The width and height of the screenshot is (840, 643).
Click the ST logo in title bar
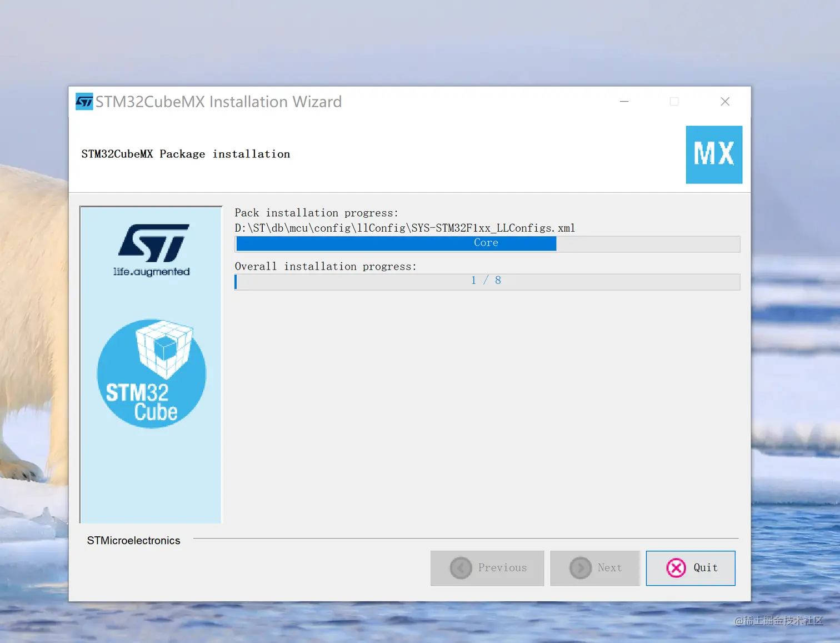(x=84, y=102)
